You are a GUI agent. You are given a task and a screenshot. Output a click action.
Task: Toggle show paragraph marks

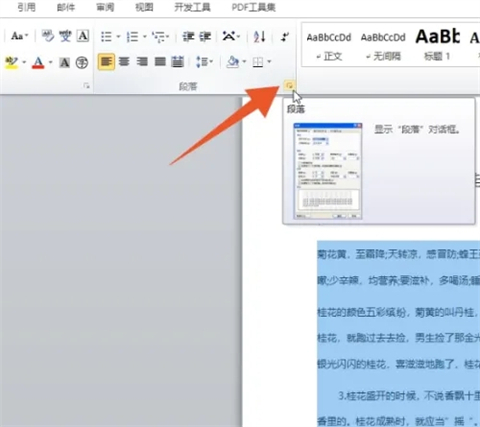[285, 36]
